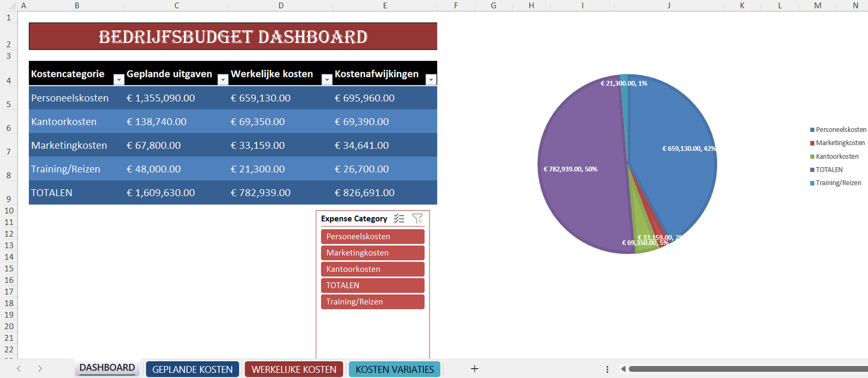The image size is (868, 378).
Task: Filter slicer by Training/Reizen
Action: 373,301
